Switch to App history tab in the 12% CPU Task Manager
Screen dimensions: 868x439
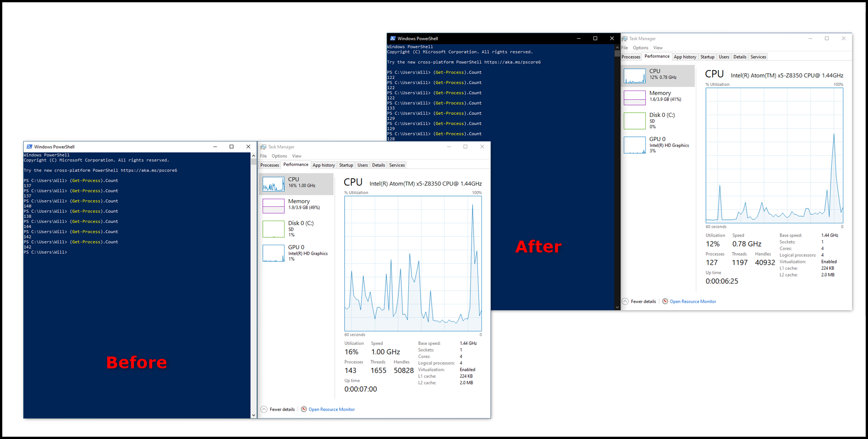685,57
